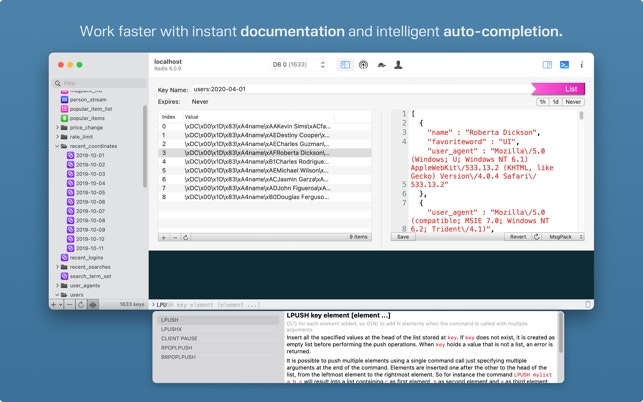Click the reload list items button
This screenshot has width=643, height=402.
tap(185, 237)
